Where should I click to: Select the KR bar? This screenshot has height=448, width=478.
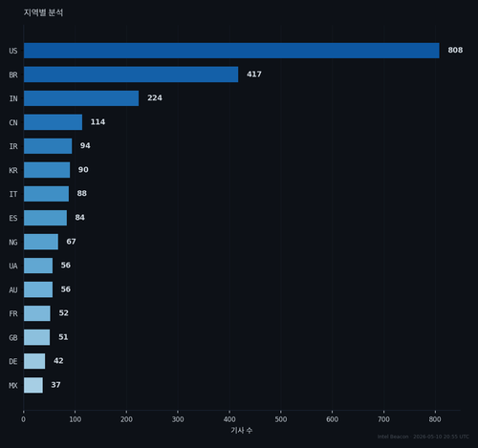47,170
